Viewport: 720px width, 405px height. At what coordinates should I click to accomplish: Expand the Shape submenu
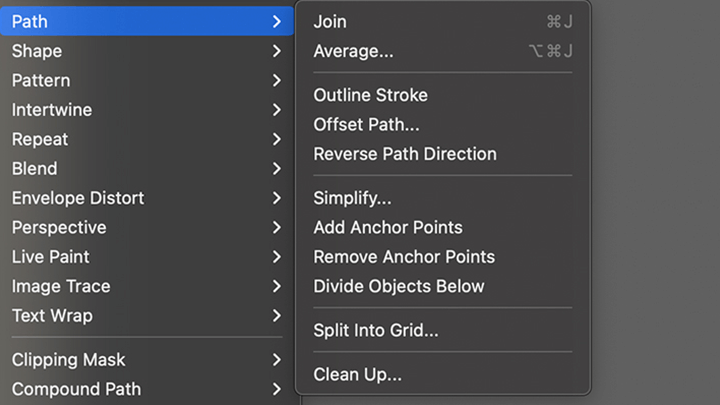[147, 51]
